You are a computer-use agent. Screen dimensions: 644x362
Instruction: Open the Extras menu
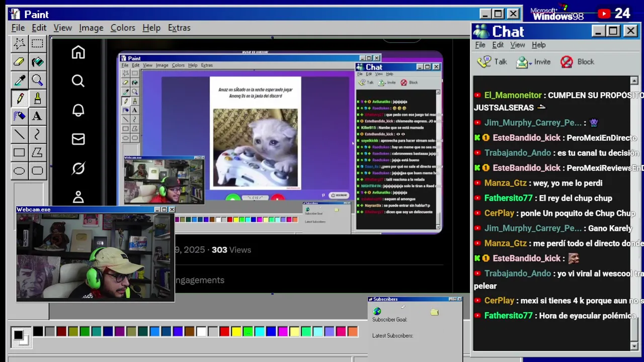179,28
